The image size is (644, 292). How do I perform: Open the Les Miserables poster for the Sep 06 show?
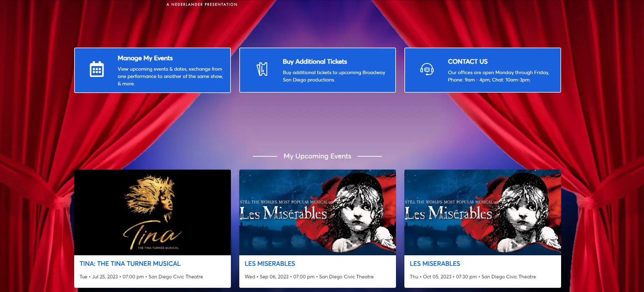(317, 212)
